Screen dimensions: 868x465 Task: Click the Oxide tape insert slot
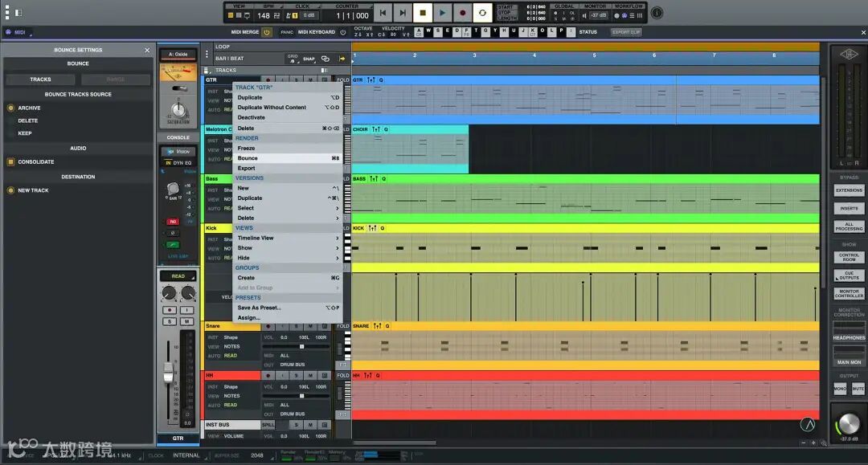click(178, 54)
